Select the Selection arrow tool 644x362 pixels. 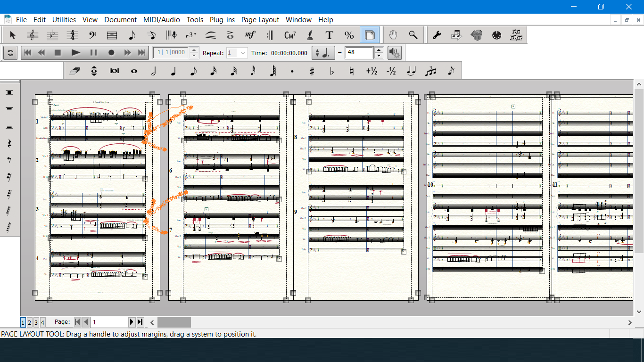(13, 35)
